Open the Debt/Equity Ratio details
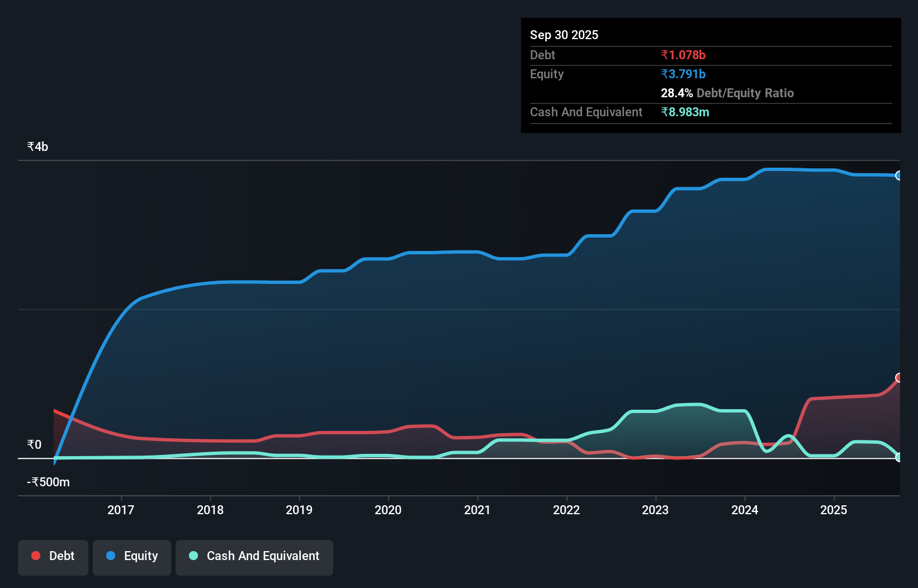 click(727, 93)
